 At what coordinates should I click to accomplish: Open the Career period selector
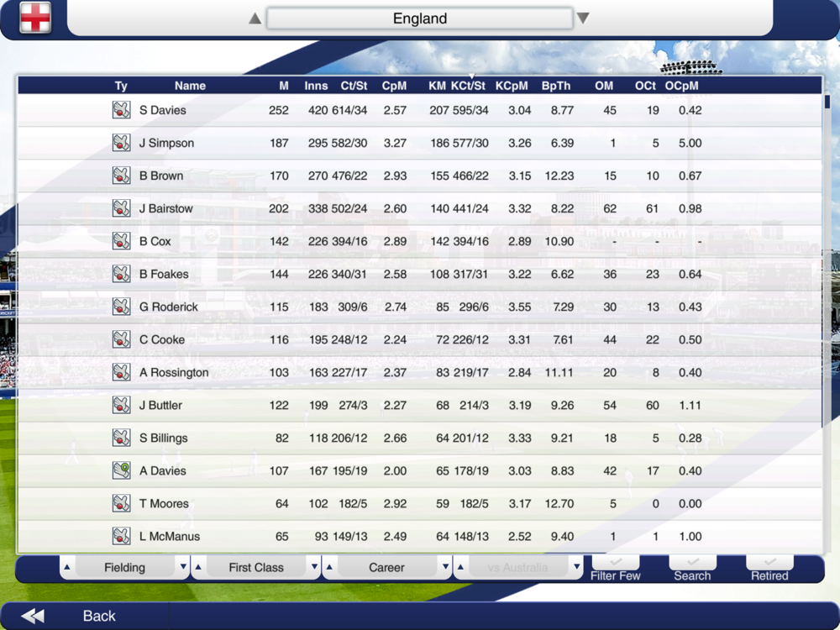[x=386, y=567]
